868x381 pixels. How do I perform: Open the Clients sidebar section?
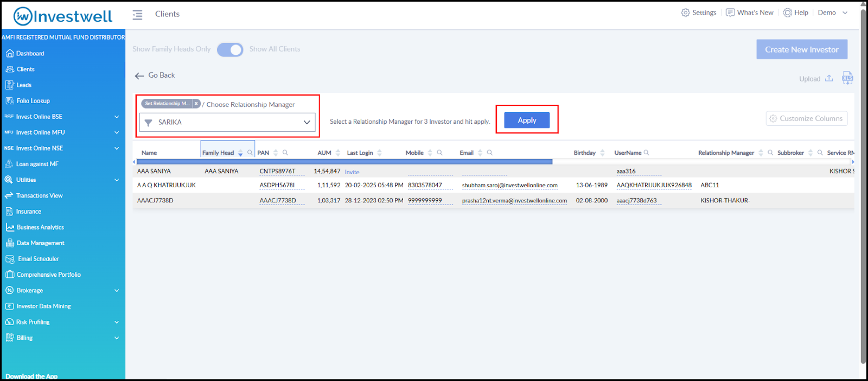click(x=20, y=69)
